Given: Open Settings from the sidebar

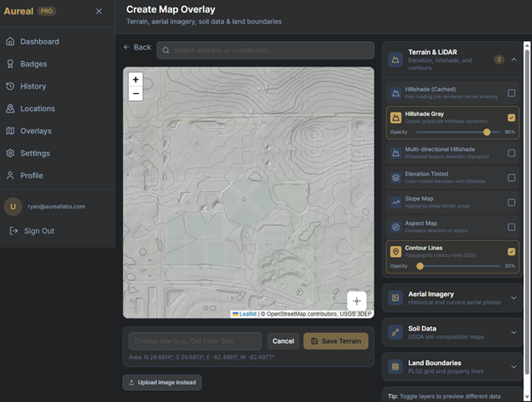Looking at the screenshot, I should pyautogui.click(x=35, y=153).
